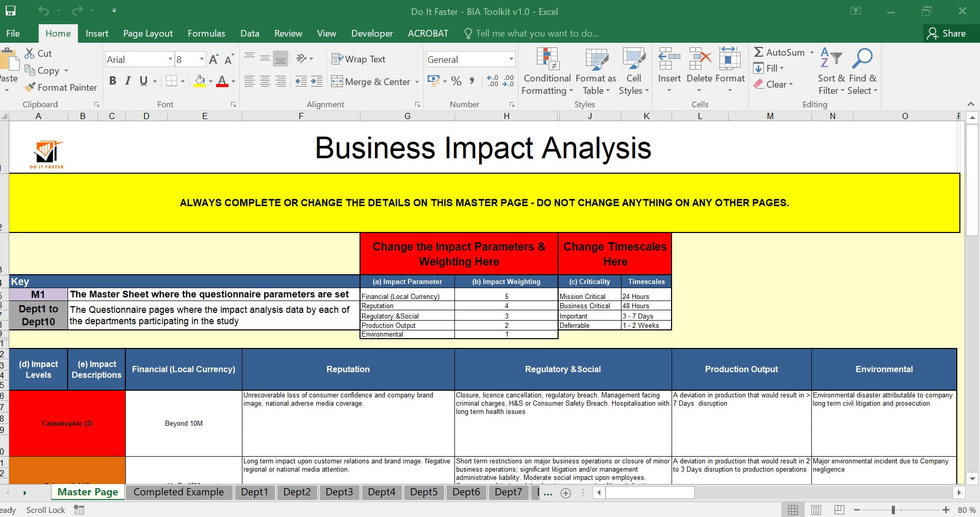The width and height of the screenshot is (980, 517).
Task: Open the Format cells menu in Cells group
Action: 730,71
